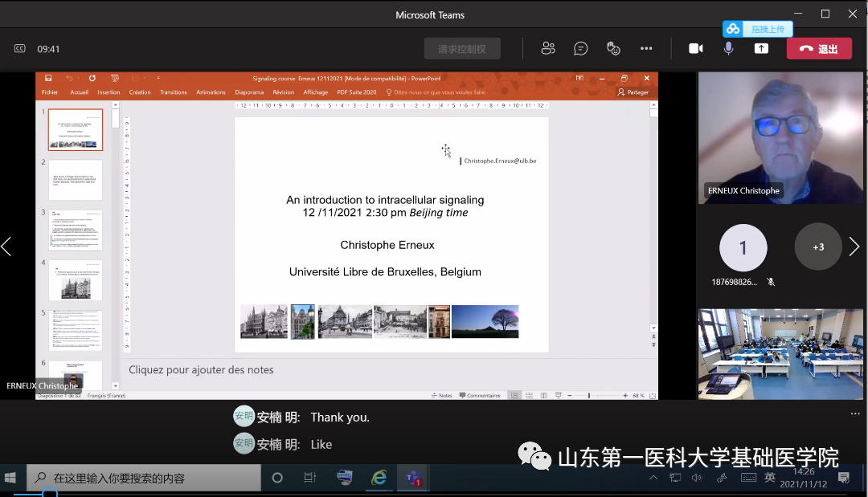Click the Windows search box

[x=145, y=478]
